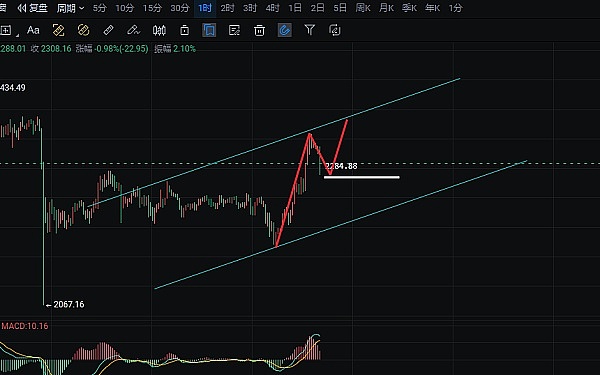
Task: Select the yellow square ruler range tool
Action: 59,30
